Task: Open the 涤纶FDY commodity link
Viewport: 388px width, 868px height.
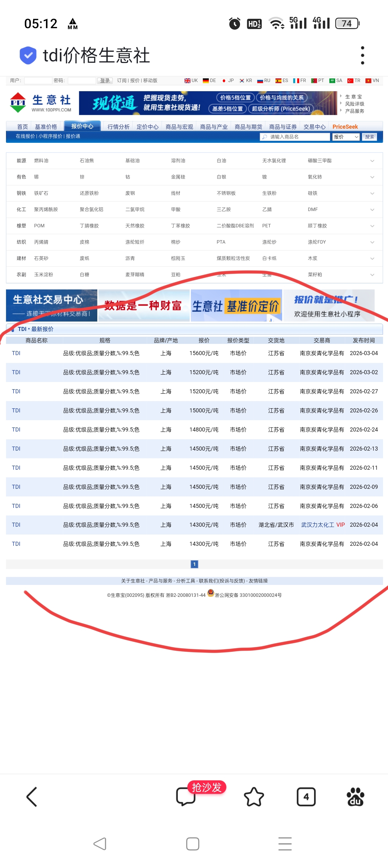Action: click(317, 242)
